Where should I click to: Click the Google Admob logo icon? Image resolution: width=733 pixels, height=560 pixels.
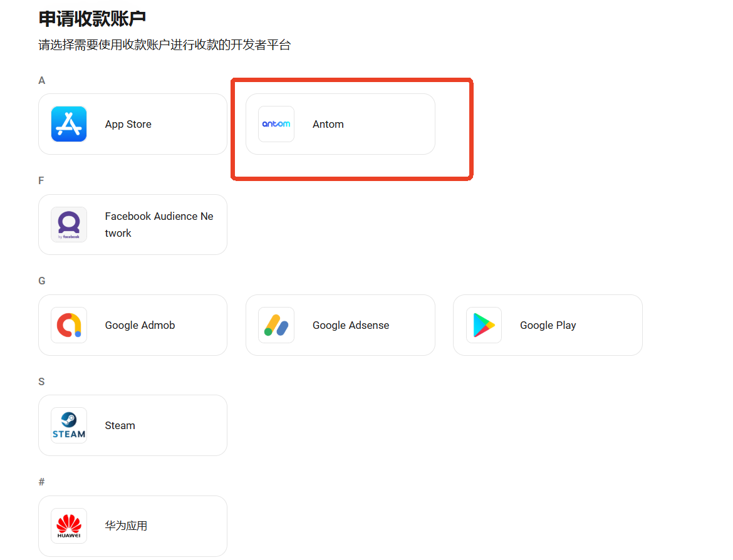[69, 325]
